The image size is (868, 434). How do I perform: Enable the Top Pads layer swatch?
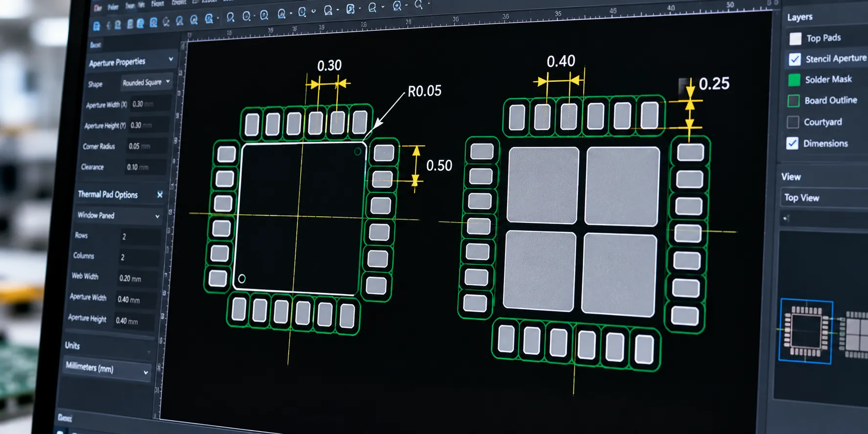[x=796, y=38]
